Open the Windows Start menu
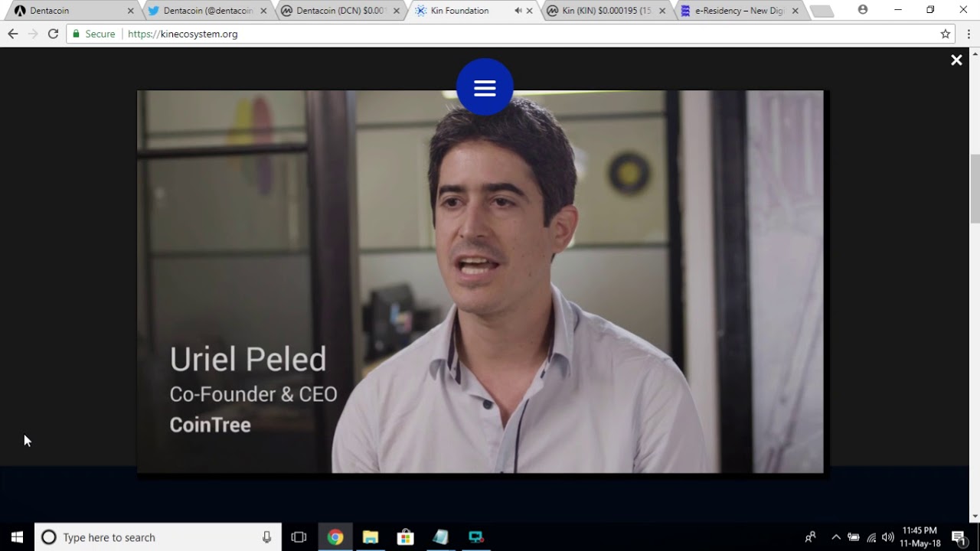This screenshot has width=980, height=551. click(17, 537)
